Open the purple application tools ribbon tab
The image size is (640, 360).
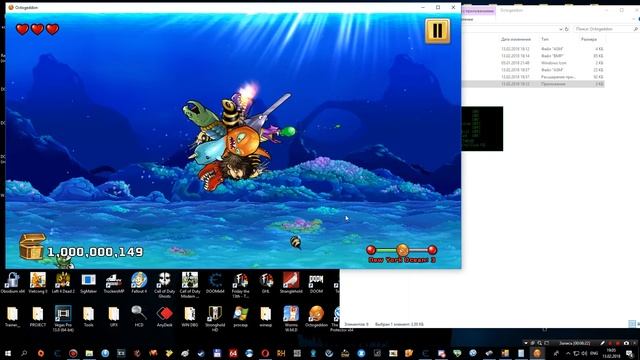(478, 11)
